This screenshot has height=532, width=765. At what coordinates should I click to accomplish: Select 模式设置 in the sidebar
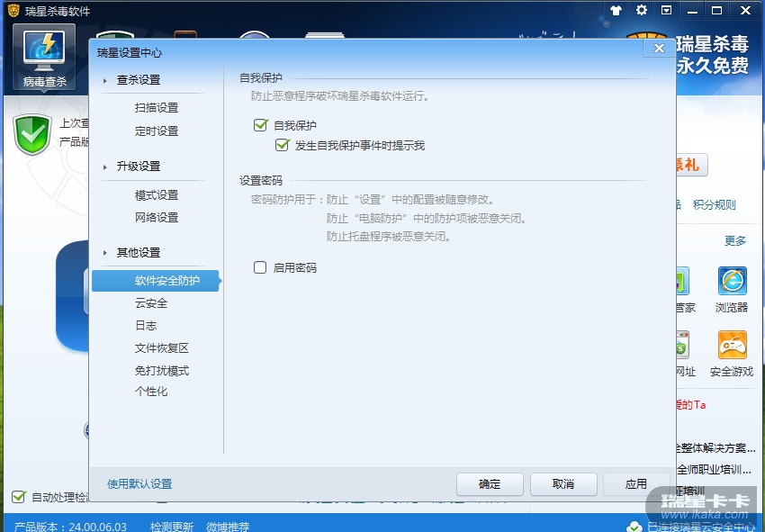pyautogui.click(x=157, y=195)
